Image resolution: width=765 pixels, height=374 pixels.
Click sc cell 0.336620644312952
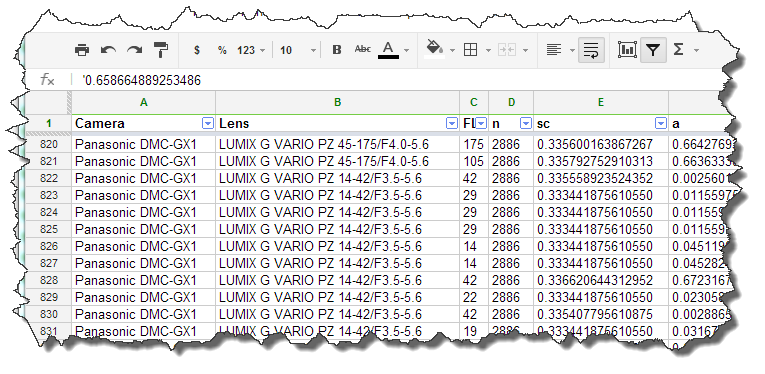click(601, 280)
